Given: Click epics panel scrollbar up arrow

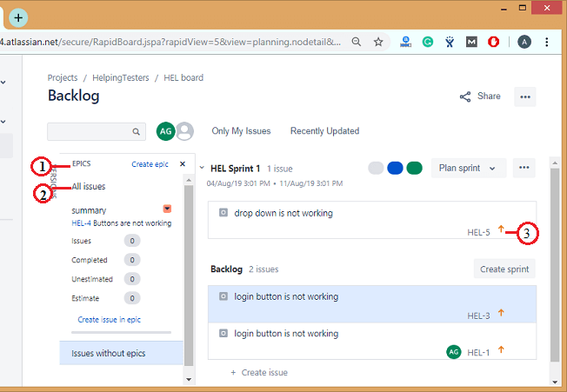Looking at the screenshot, I should (x=189, y=180).
